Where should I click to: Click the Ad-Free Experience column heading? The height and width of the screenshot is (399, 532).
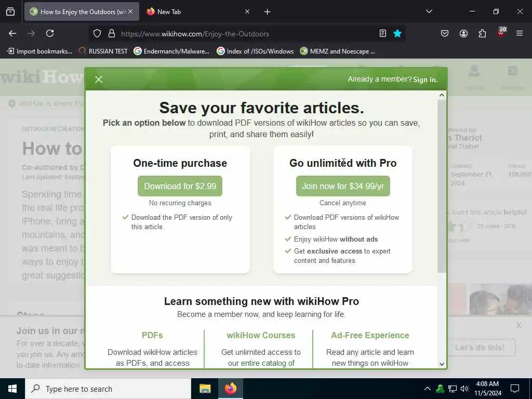tap(370, 335)
